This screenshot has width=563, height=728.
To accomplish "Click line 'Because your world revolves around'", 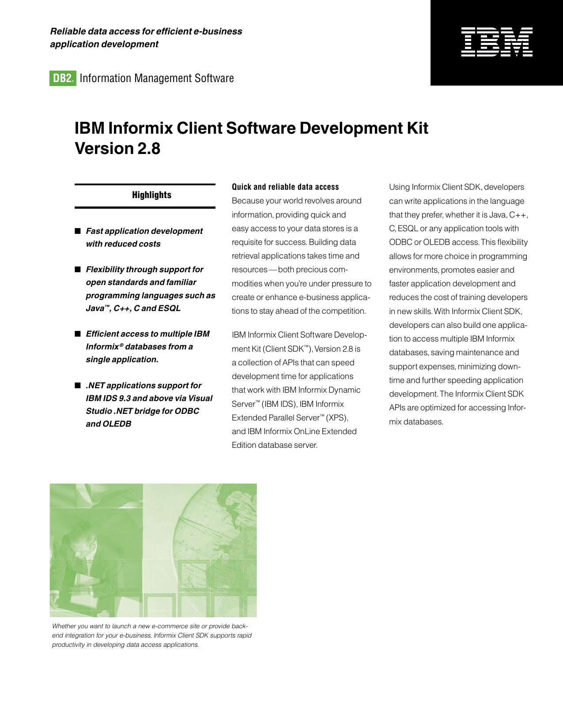I will (x=297, y=201).
